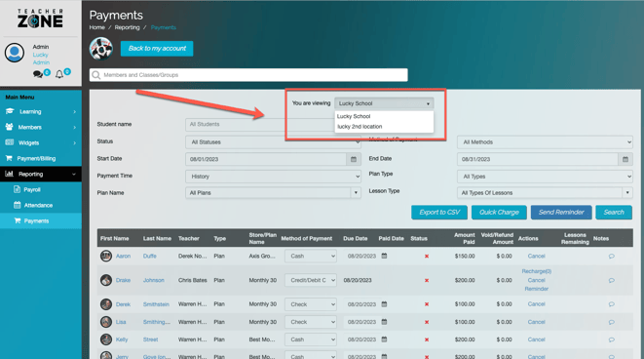Image resolution: width=644 pixels, height=359 pixels.
Task: Focus Members and Classes/Groups search field
Action: tap(248, 75)
